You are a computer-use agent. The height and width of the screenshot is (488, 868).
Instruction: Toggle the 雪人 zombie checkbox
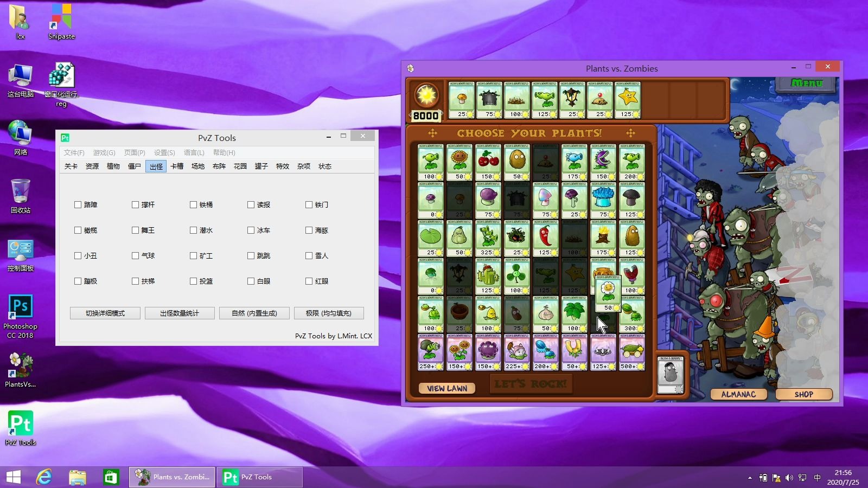pos(309,256)
